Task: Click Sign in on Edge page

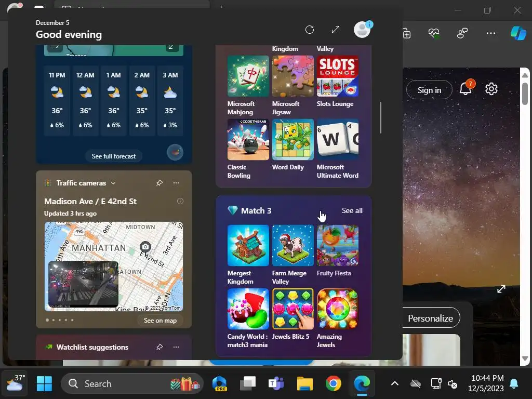Action: click(x=429, y=90)
